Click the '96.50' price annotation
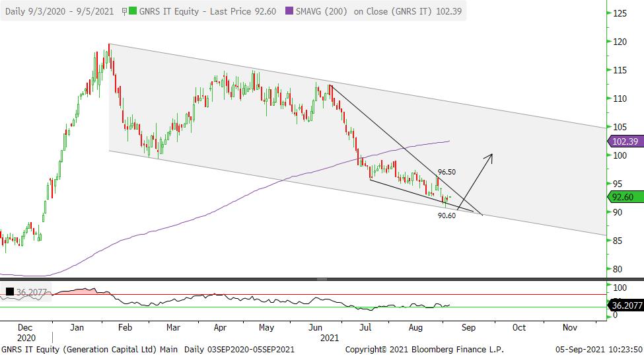644x355 pixels. 447,172
